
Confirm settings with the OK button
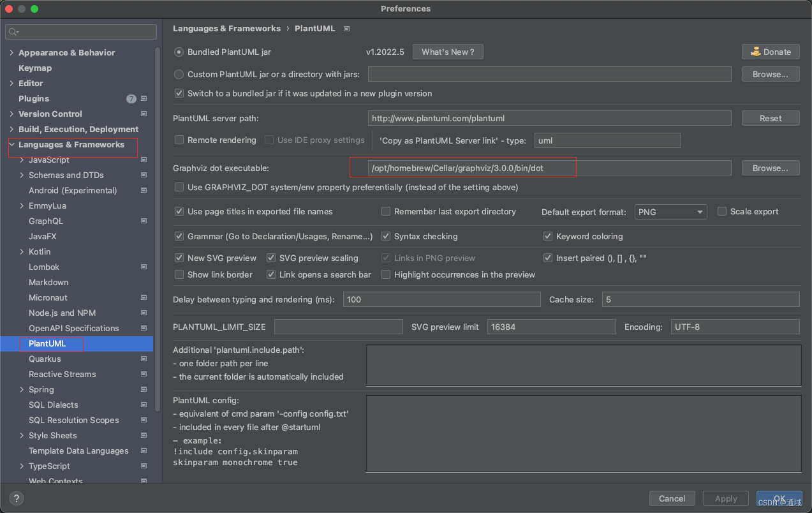tap(779, 498)
